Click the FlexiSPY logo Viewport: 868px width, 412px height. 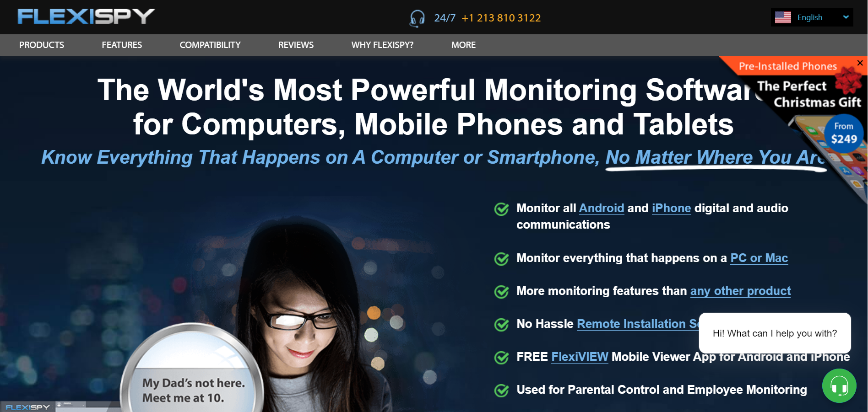[86, 16]
